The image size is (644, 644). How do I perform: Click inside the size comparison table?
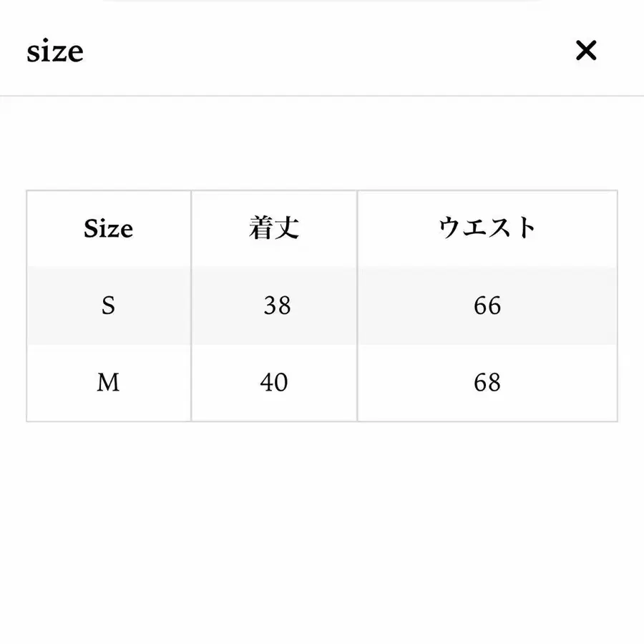322,306
